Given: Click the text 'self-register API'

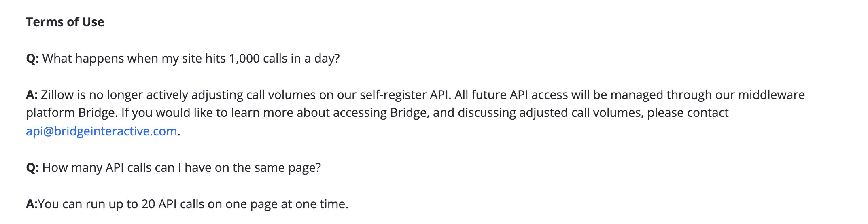Looking at the screenshot, I should tap(398, 95).
